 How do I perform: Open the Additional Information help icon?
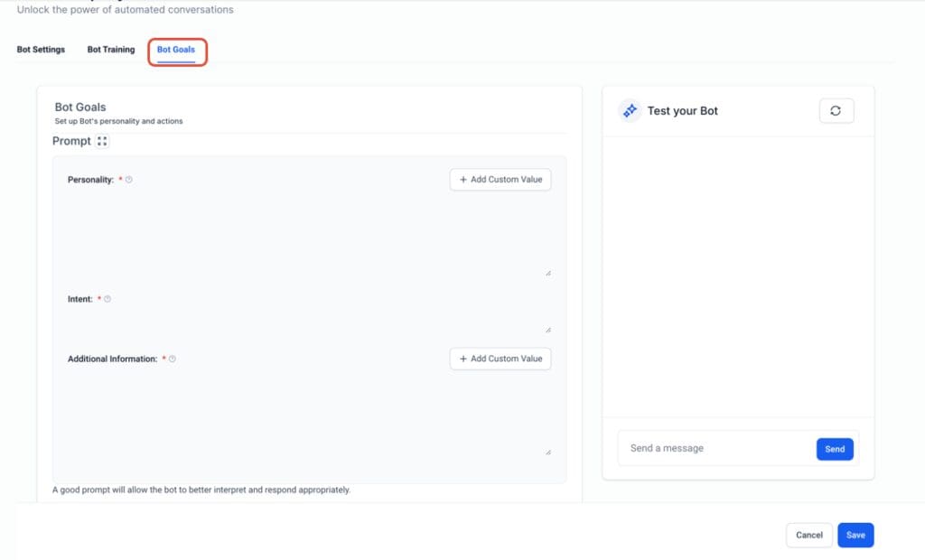(172, 359)
